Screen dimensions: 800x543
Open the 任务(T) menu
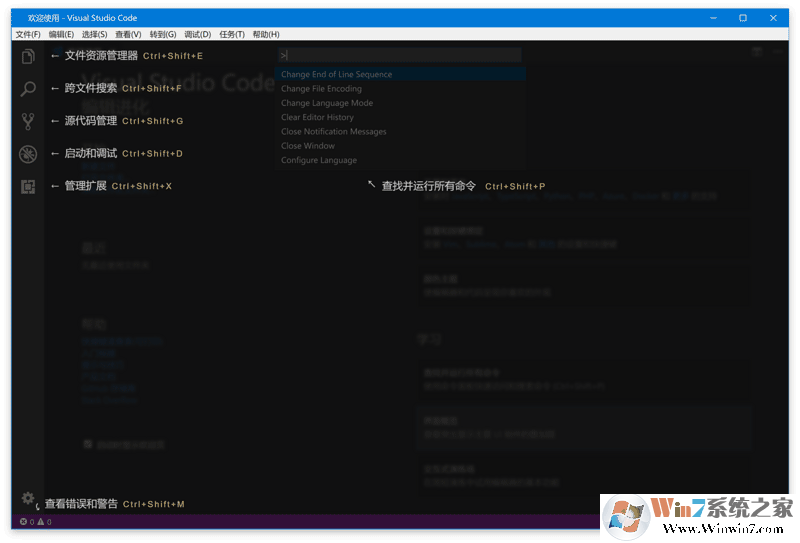click(232, 34)
